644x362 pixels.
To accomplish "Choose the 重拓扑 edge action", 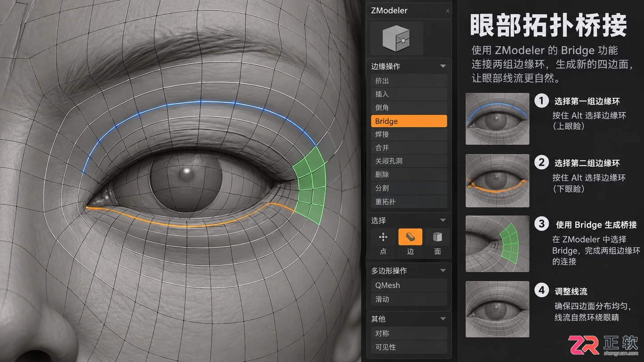I will click(409, 202).
